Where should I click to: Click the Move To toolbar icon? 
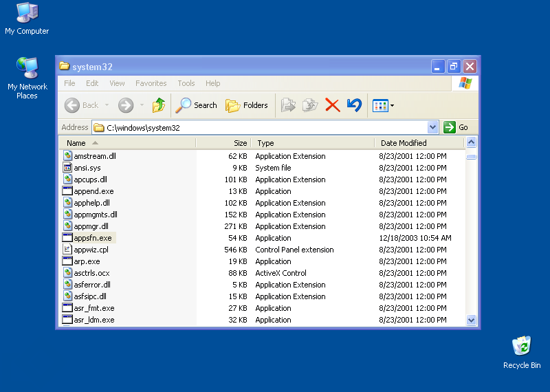coord(288,105)
